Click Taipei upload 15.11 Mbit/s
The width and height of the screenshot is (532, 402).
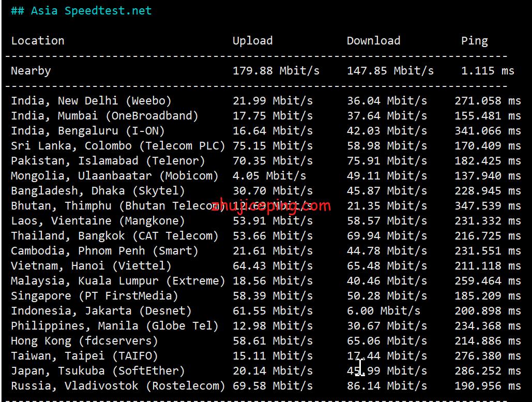pos(272,355)
